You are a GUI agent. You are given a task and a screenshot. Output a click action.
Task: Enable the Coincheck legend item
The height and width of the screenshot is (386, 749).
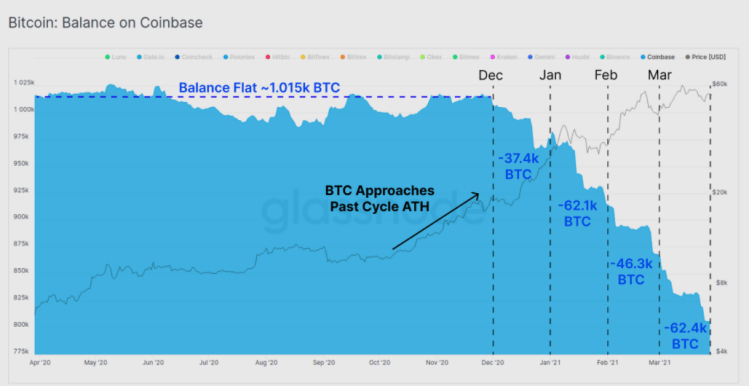coord(194,57)
